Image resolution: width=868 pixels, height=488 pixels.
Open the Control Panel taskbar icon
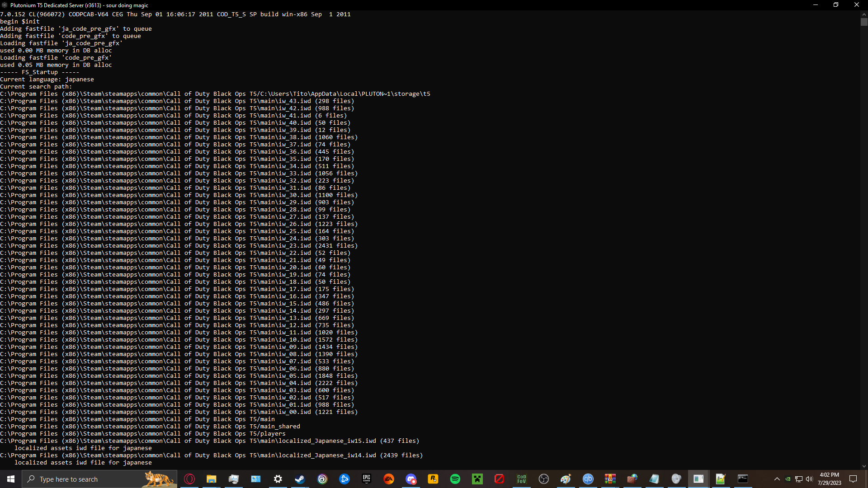256,479
